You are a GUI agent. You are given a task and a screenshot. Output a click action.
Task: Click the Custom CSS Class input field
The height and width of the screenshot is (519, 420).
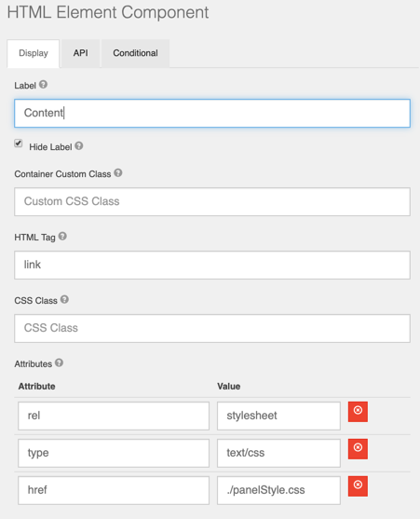pos(212,201)
